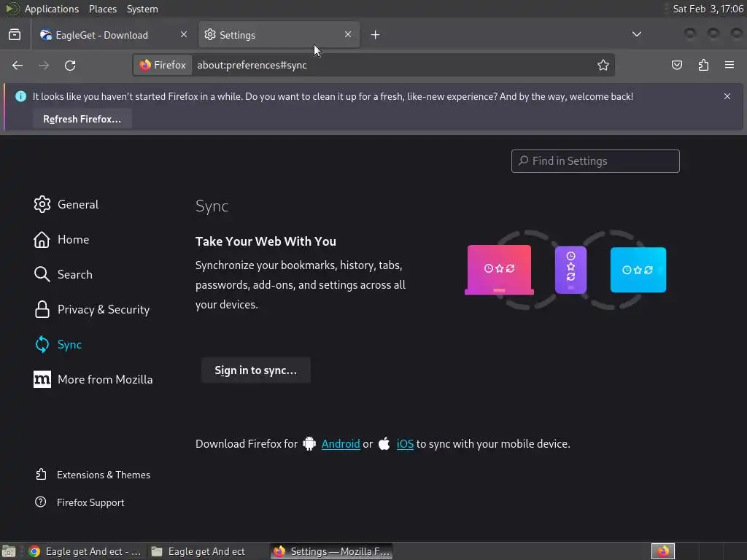Screen dimensions: 747x560
Task: Close the Settings tab
Action: (x=348, y=35)
